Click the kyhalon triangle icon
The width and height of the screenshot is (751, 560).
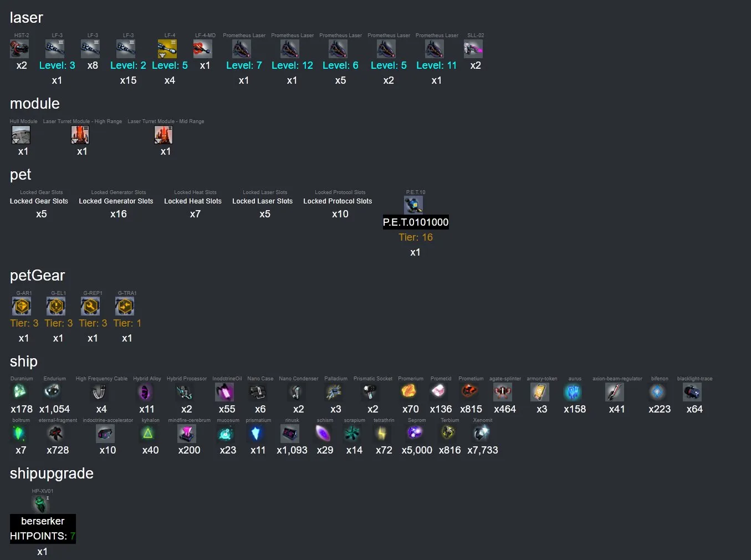click(x=148, y=434)
